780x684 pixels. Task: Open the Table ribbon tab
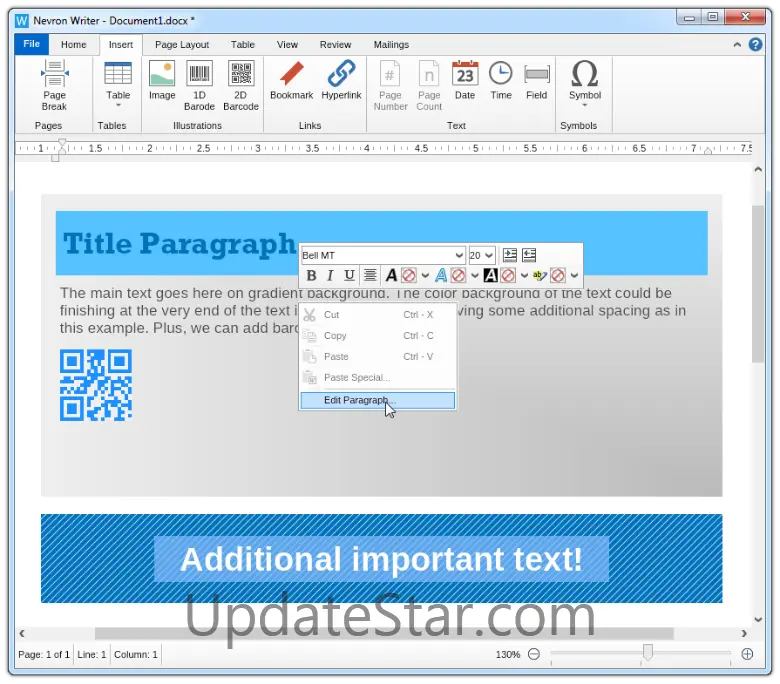coord(243,45)
